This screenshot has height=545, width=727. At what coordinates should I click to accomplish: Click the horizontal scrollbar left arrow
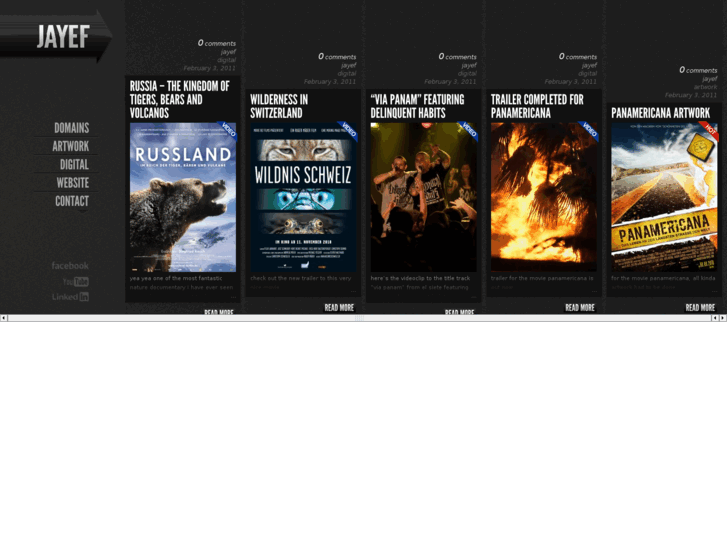4,318
